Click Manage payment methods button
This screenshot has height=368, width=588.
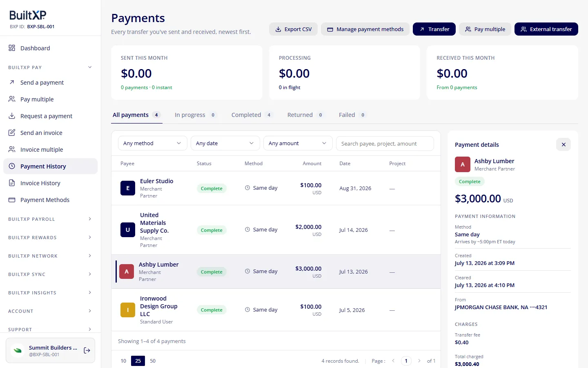(x=365, y=29)
